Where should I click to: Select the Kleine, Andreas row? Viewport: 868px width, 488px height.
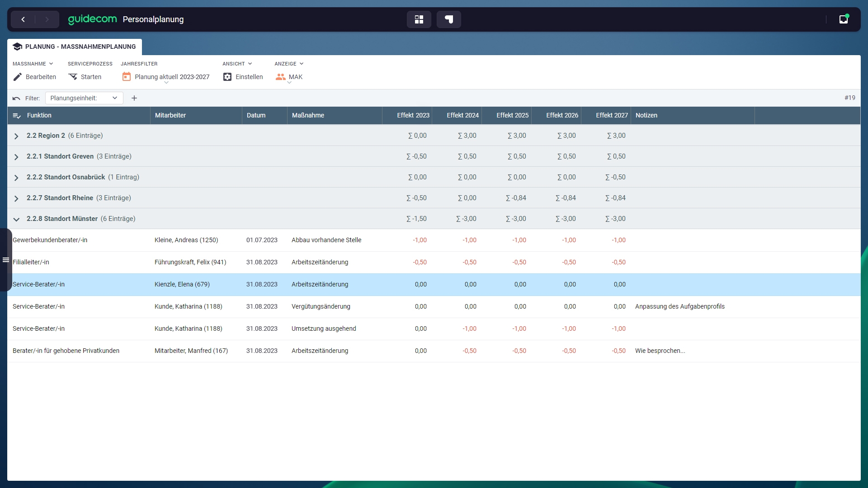(x=186, y=240)
